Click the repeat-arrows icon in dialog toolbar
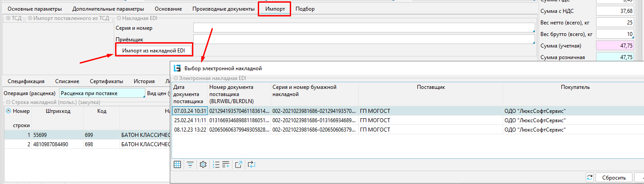 (x=252, y=164)
